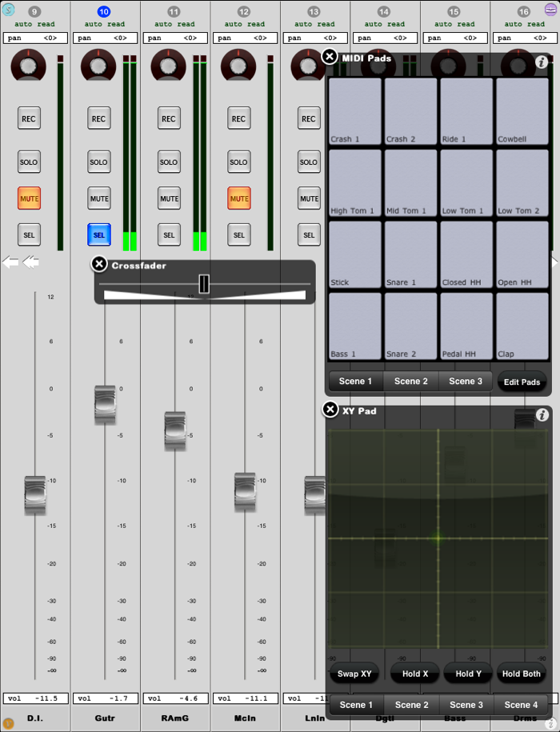Select channel number 13 badge
The width and height of the screenshot is (560, 732).
point(314,12)
